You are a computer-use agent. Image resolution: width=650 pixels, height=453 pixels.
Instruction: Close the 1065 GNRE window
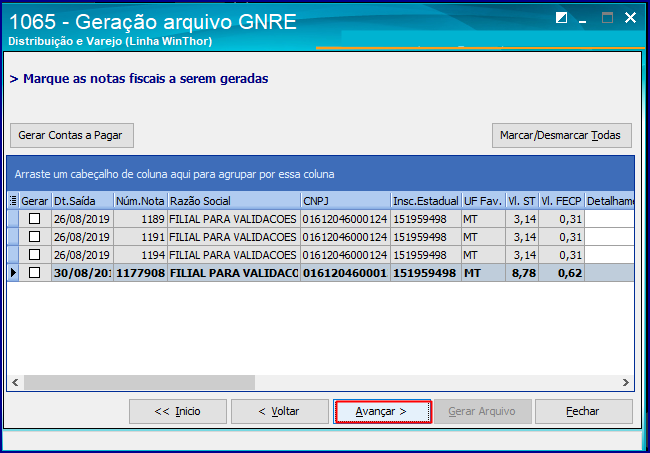630,17
